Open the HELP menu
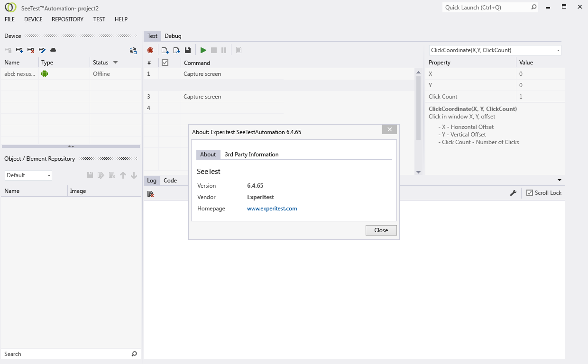This screenshot has width=588, height=364. [121, 19]
